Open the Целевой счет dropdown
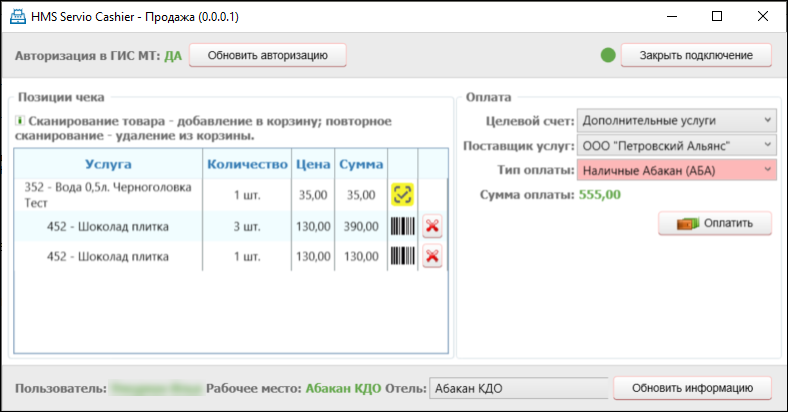Screen dimensions: 788x412 pos(676,121)
